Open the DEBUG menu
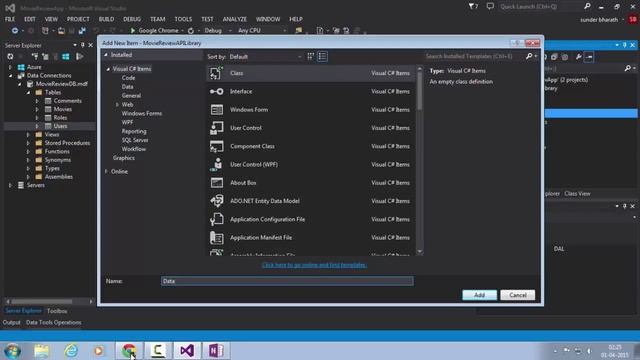The width and height of the screenshot is (640, 360). click(132, 19)
